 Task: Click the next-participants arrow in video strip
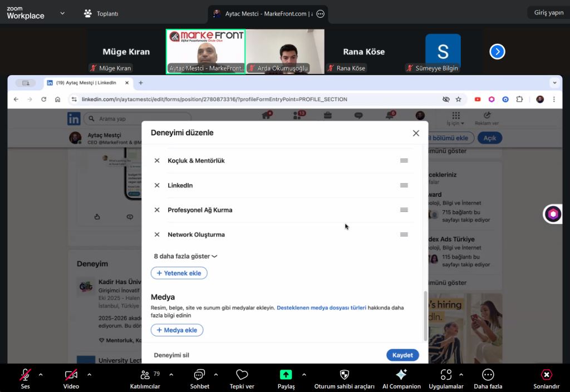coord(497,52)
